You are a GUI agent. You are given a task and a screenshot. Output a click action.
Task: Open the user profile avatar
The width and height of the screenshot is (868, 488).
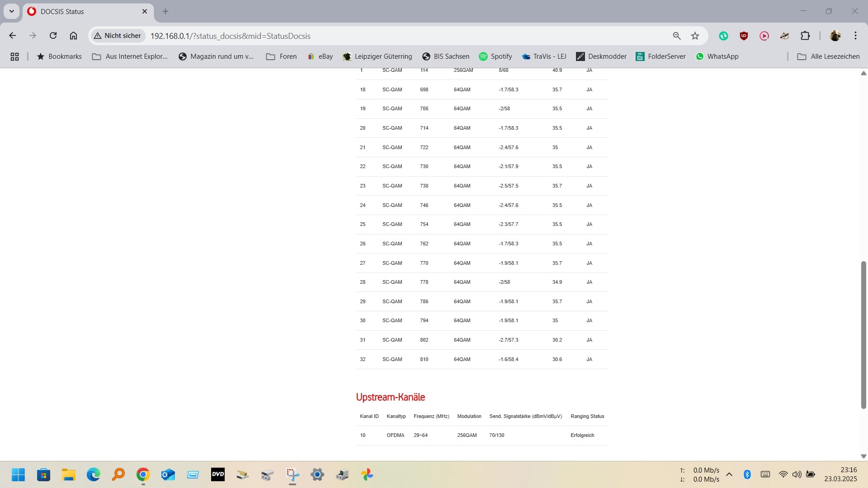[x=835, y=36]
